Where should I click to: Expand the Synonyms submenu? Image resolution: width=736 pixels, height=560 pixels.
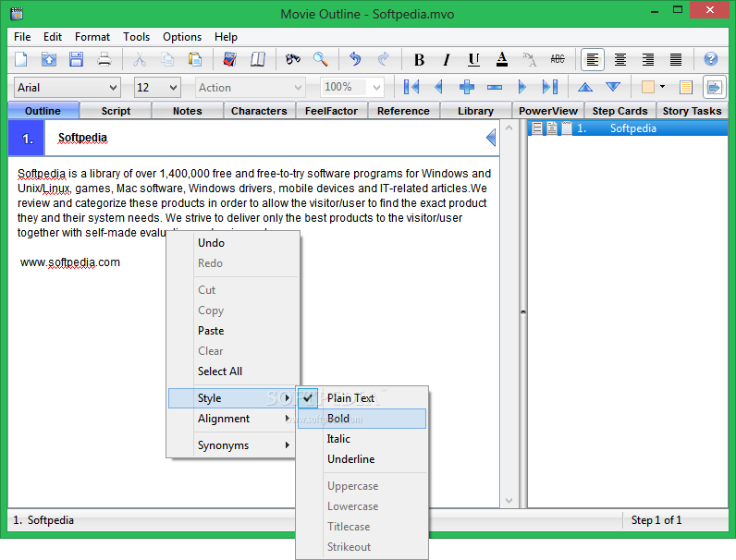click(x=233, y=445)
